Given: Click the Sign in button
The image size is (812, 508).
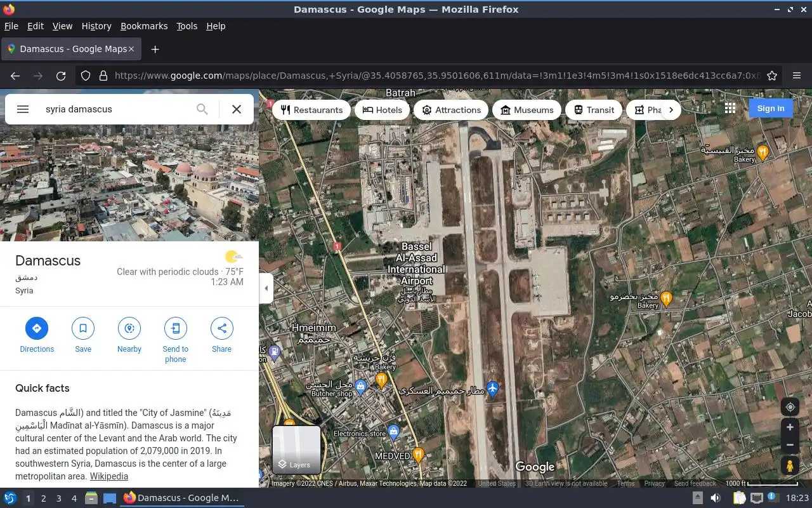Looking at the screenshot, I should click(771, 109).
